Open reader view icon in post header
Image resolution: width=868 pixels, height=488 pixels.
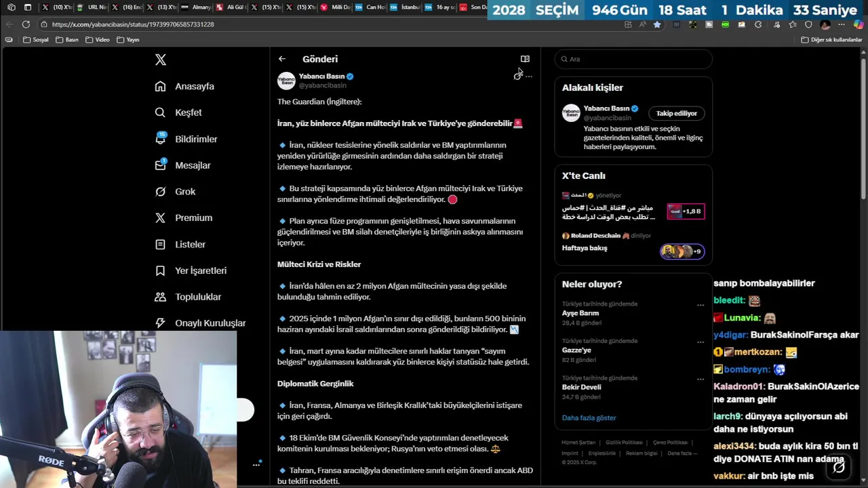[525, 59]
